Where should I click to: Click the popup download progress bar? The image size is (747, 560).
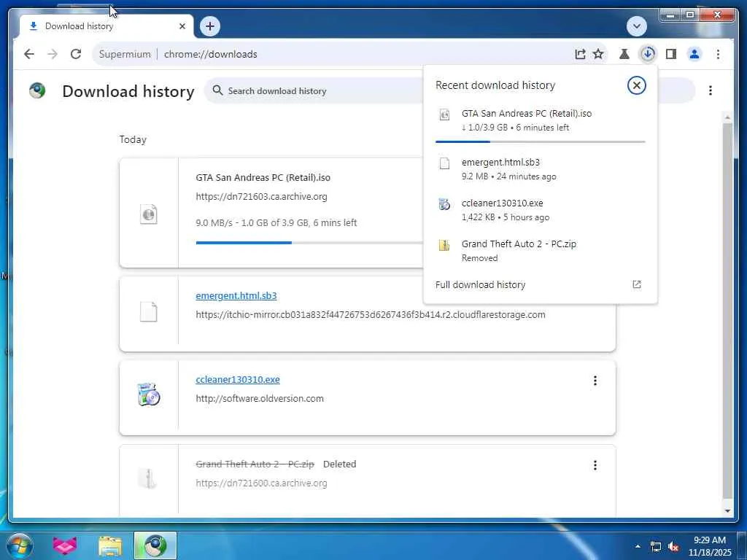point(541,142)
